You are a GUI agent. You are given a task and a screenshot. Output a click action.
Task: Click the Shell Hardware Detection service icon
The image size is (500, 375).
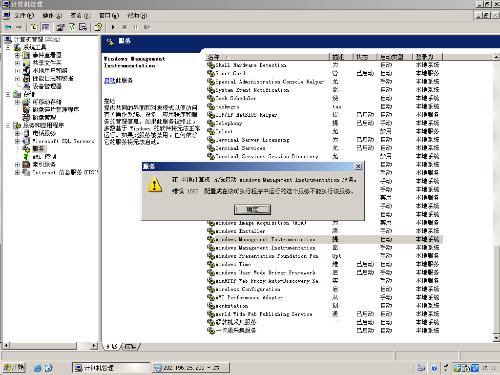(211, 65)
